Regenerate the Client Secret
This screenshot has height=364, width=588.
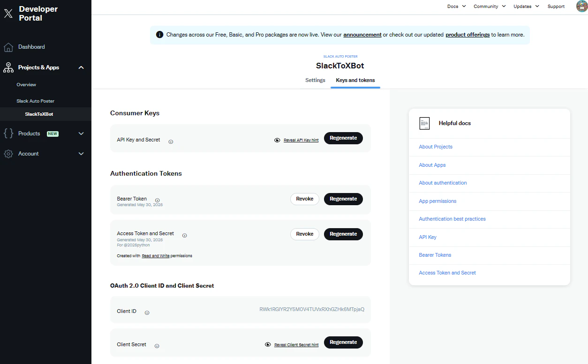tap(343, 342)
